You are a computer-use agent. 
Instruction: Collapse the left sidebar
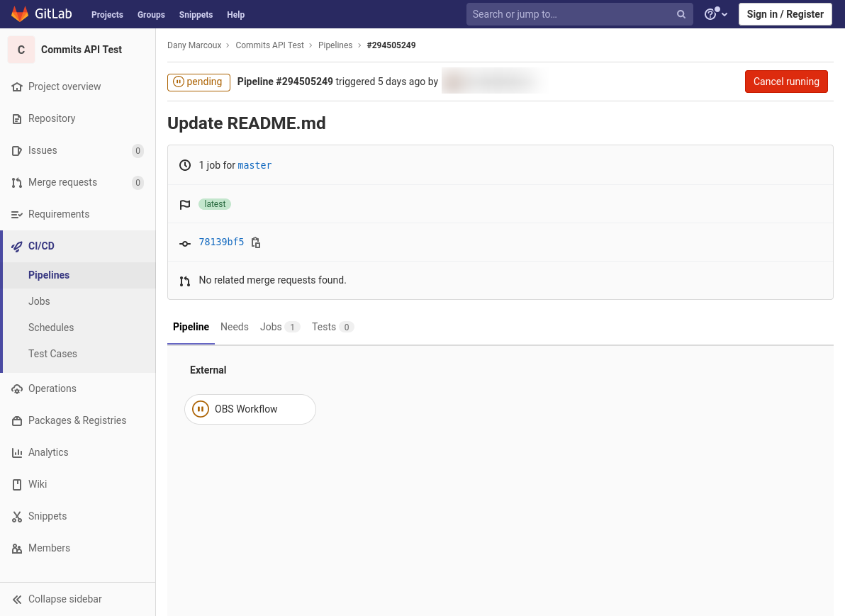[x=55, y=599]
